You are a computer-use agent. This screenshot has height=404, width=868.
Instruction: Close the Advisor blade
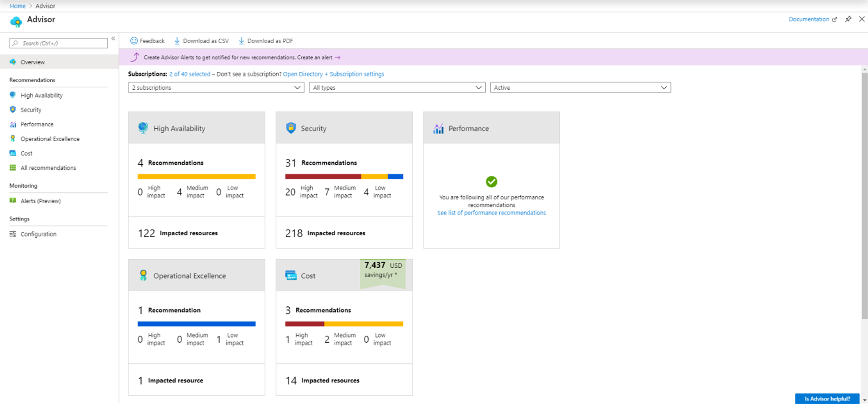coord(862,19)
